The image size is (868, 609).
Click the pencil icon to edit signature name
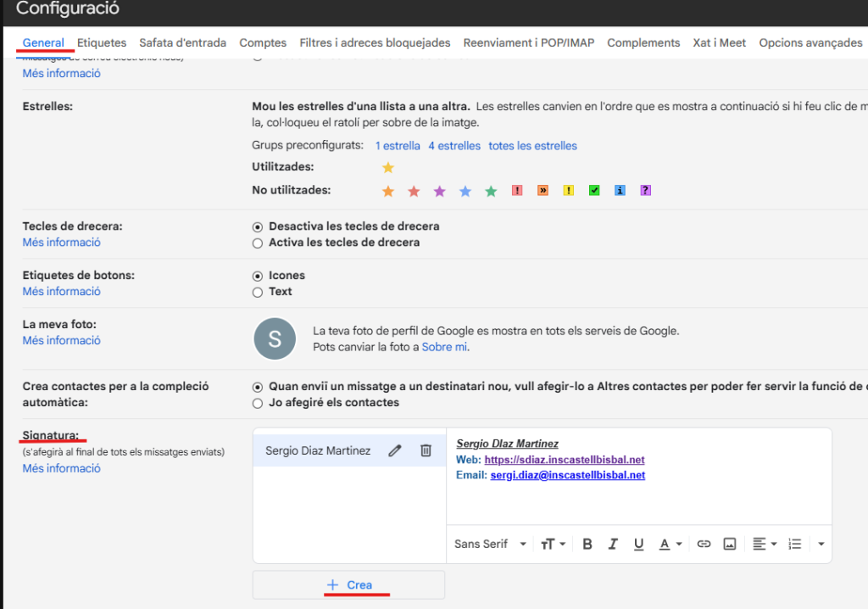pyautogui.click(x=394, y=451)
